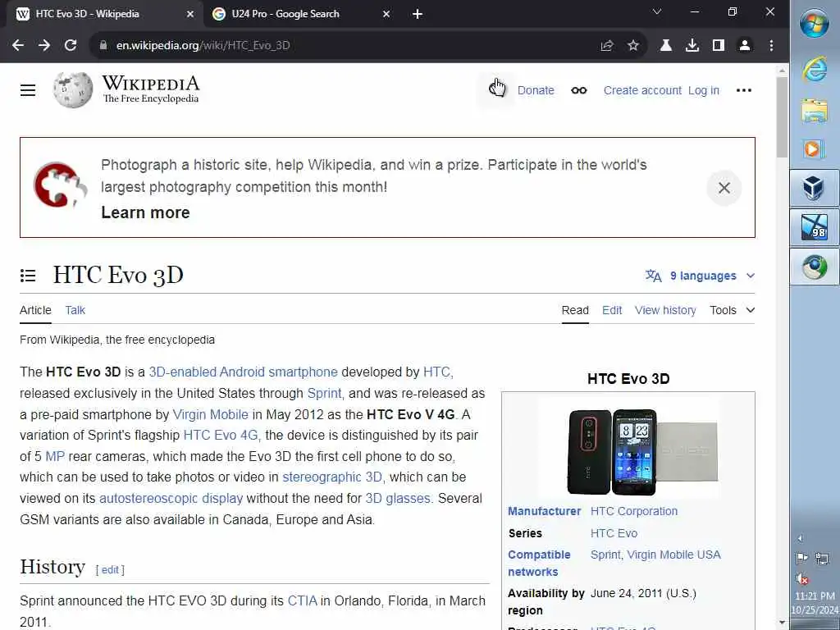840x630 pixels.
Task: Follow the autostereoscopic display link
Action: pyautogui.click(x=171, y=498)
